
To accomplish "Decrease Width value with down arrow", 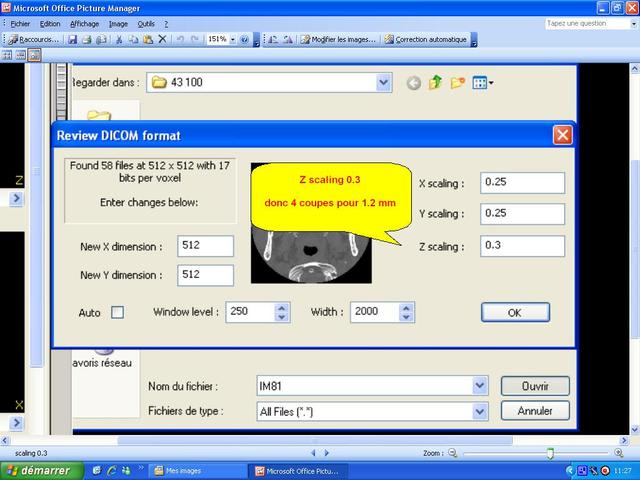I will click(406, 317).
